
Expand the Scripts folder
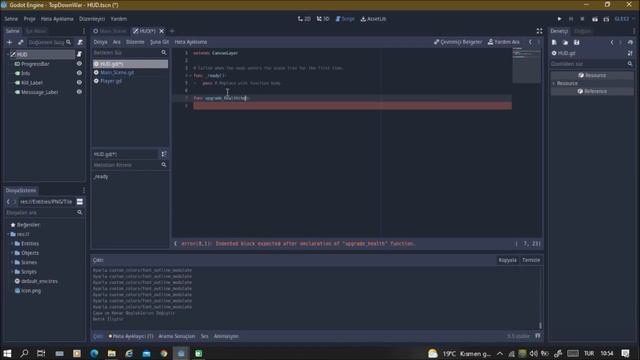pyautogui.click(x=12, y=271)
